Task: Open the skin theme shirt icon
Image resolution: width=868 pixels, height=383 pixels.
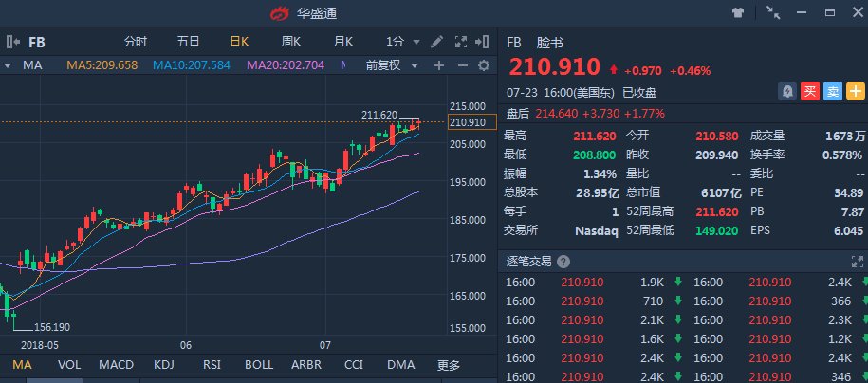Action: (738, 12)
